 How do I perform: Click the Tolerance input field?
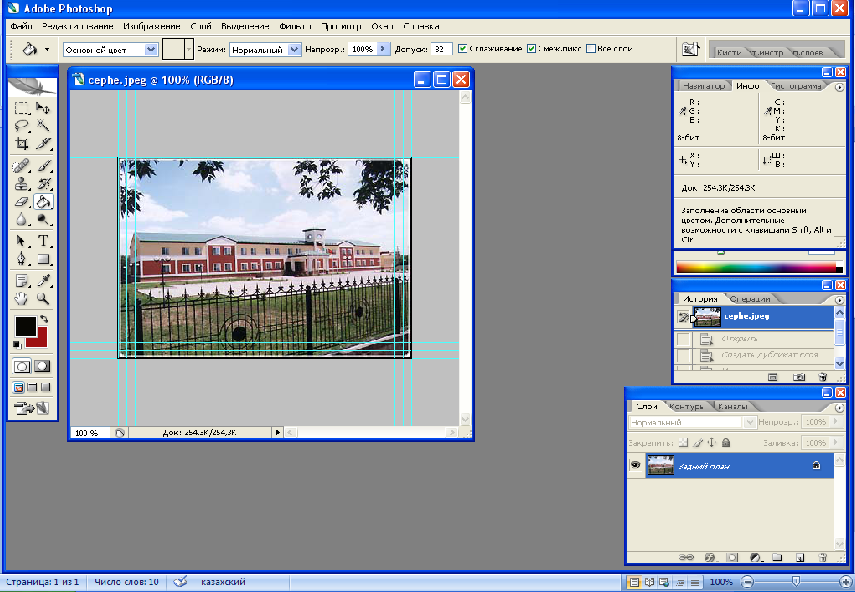click(441, 49)
